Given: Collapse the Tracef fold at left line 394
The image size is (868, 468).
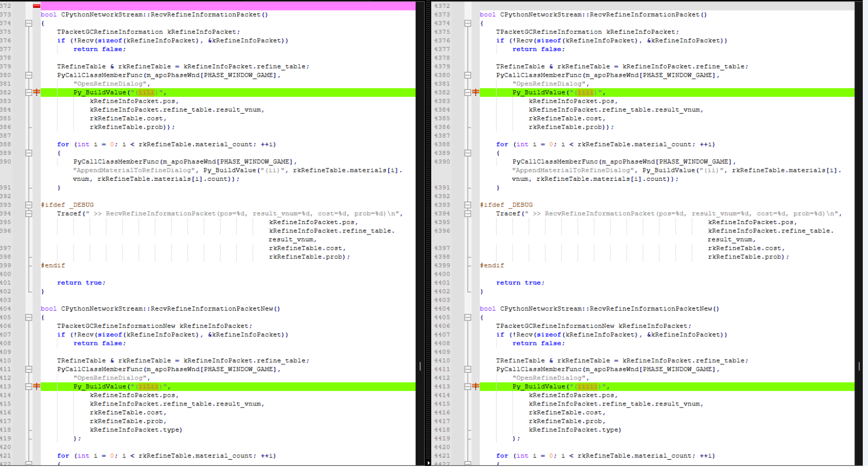Looking at the screenshot, I should [29, 213].
